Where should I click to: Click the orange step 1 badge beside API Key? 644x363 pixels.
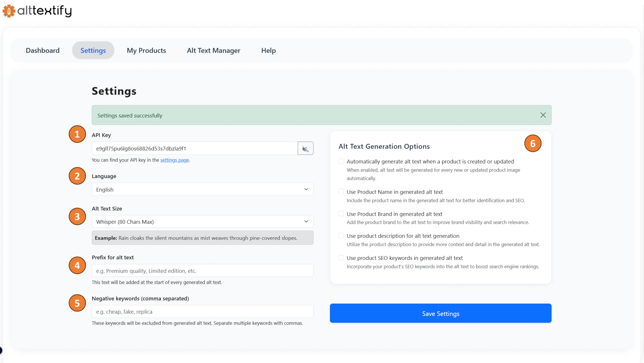pos(77,134)
